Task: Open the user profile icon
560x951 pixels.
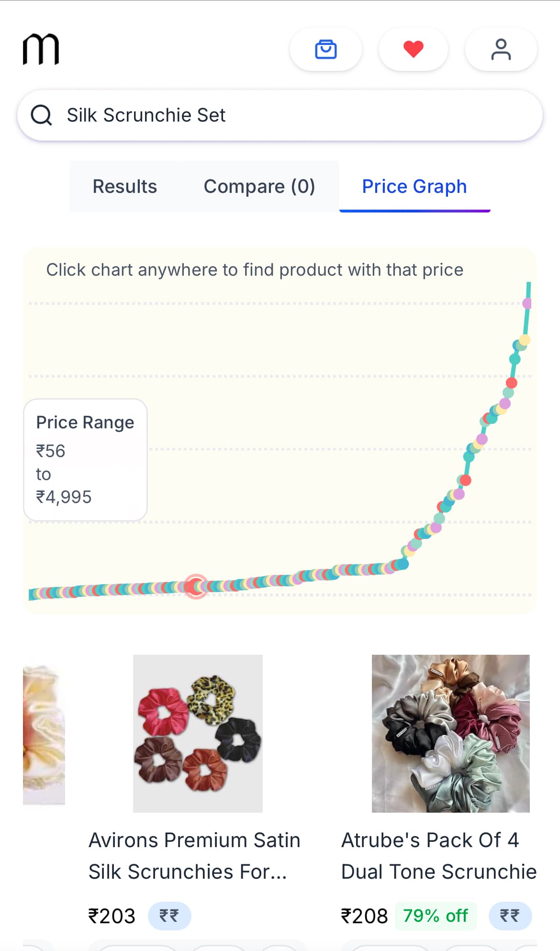Action: click(x=501, y=49)
